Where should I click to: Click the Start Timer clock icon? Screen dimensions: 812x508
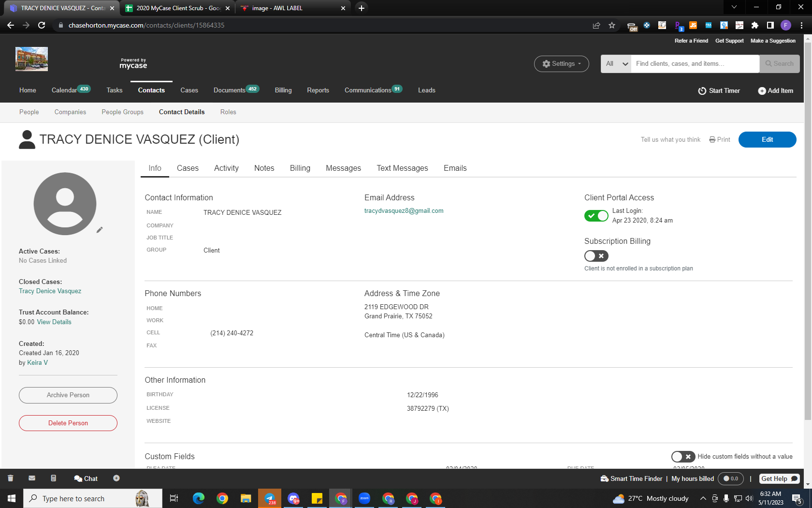point(702,91)
